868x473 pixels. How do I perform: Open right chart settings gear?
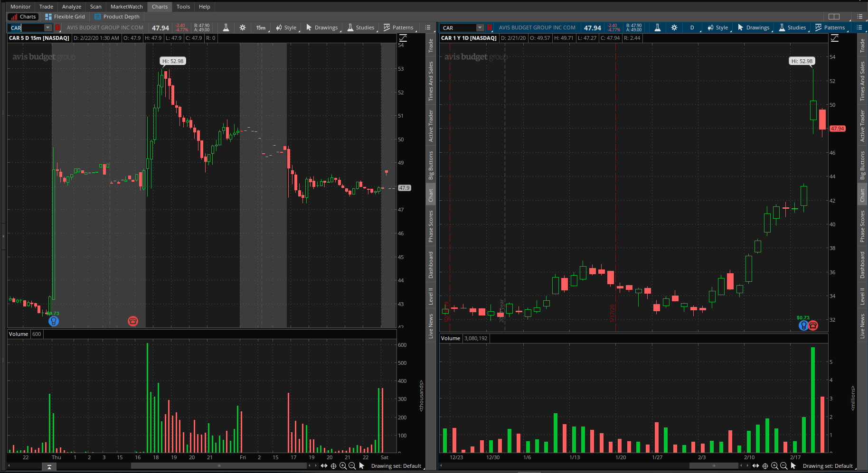674,28
